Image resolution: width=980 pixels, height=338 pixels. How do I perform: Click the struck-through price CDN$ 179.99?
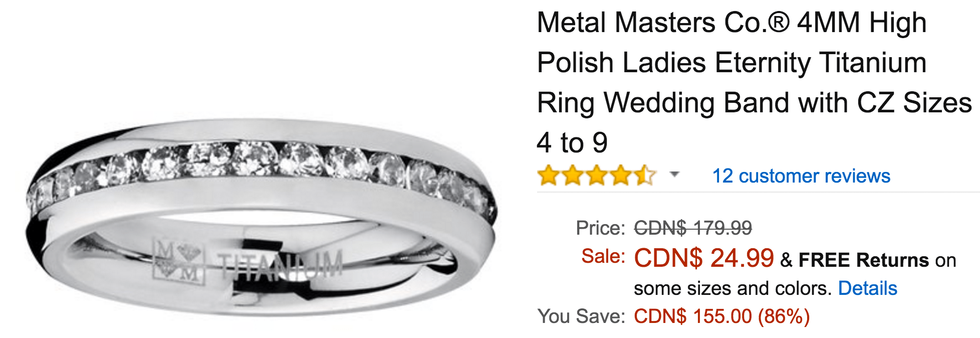[693, 228]
